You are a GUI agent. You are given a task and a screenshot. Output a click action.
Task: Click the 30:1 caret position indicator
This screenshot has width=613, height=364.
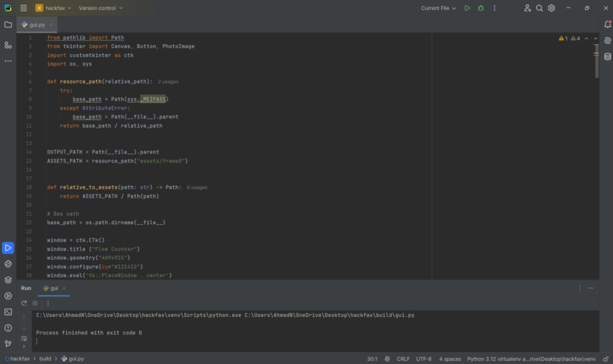coord(372,359)
